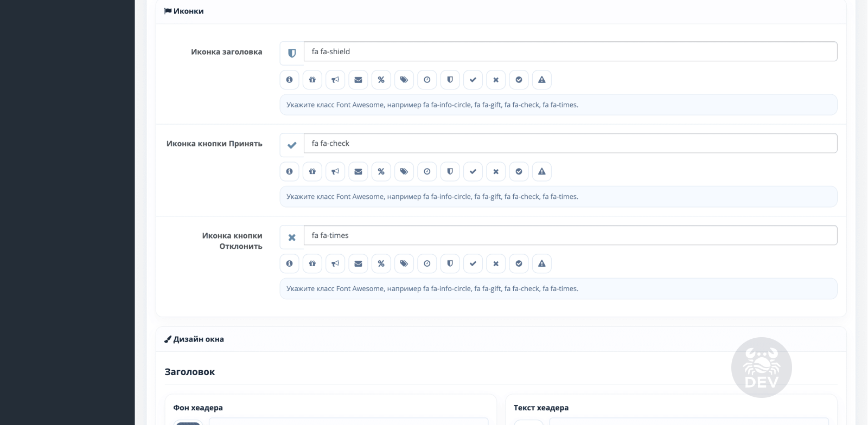The width and height of the screenshot is (868, 425).
Task: Set shield icon for кнопки Отклонить
Action: pos(450,263)
